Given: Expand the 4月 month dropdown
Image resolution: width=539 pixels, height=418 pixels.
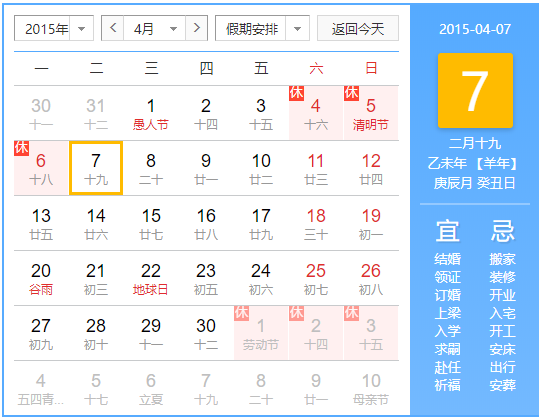Looking at the screenshot, I should click(x=154, y=28).
